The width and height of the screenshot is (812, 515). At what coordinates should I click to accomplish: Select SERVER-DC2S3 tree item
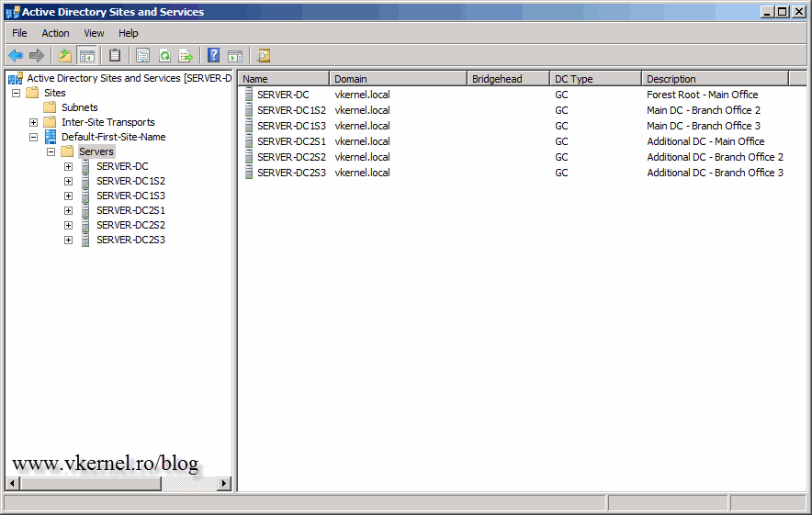(130, 240)
